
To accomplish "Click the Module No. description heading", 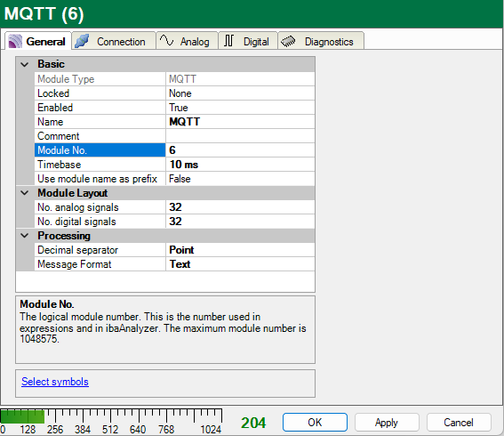I will click(47, 304).
